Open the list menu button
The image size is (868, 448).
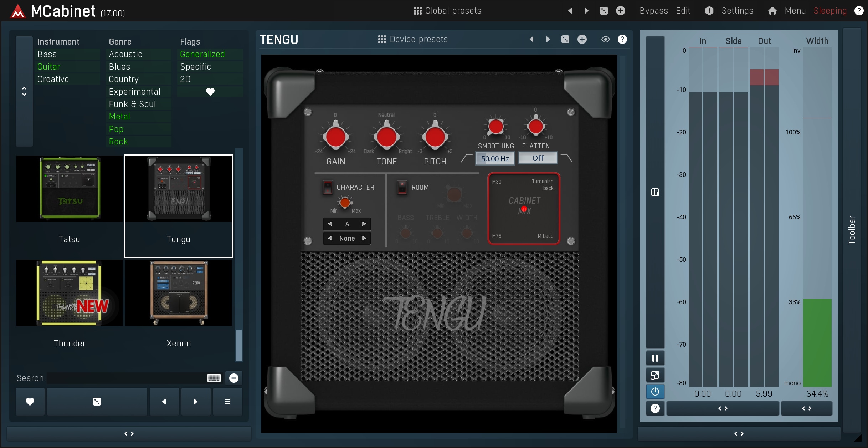(227, 402)
